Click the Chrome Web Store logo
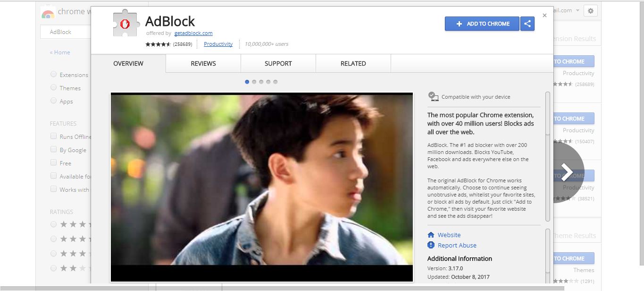 [48, 13]
